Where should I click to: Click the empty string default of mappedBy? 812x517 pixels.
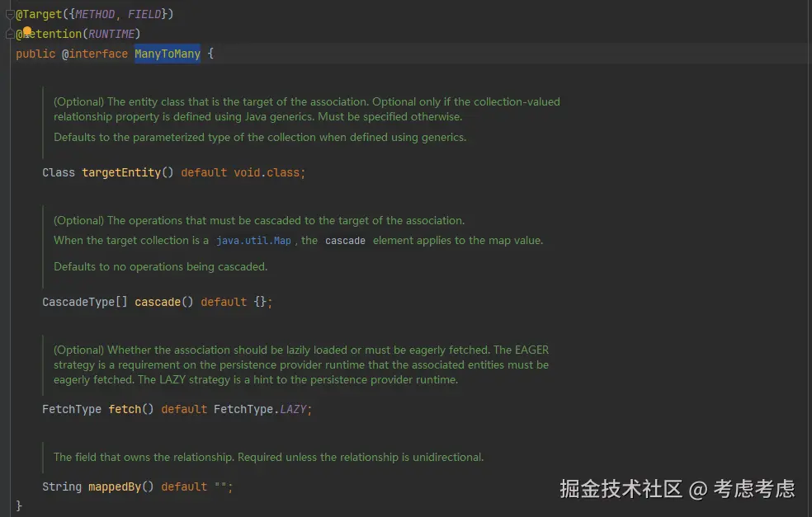click(x=220, y=486)
